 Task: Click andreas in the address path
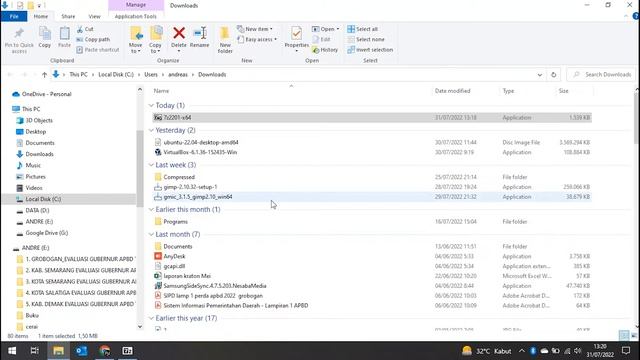(x=178, y=75)
